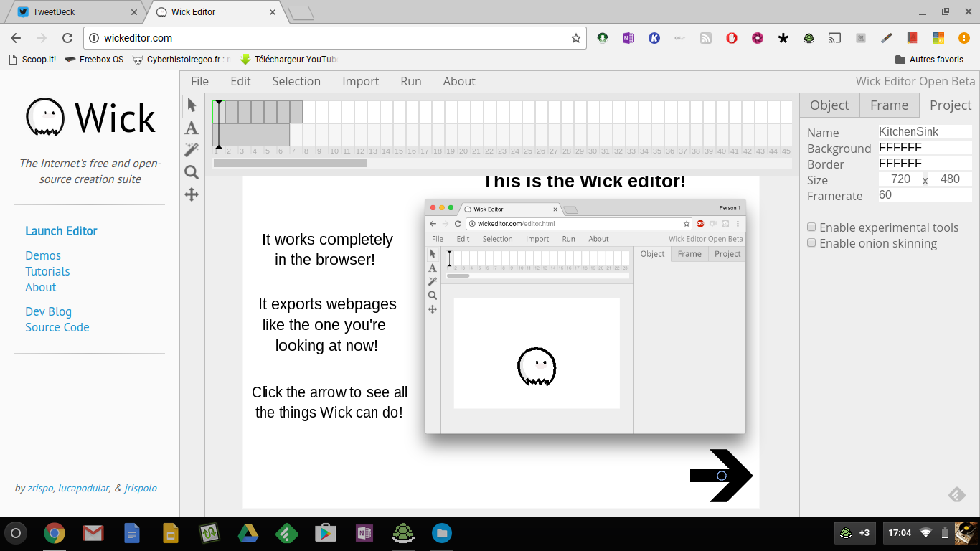Open the Source Code link
Image resolution: width=980 pixels, height=551 pixels.
tap(57, 327)
